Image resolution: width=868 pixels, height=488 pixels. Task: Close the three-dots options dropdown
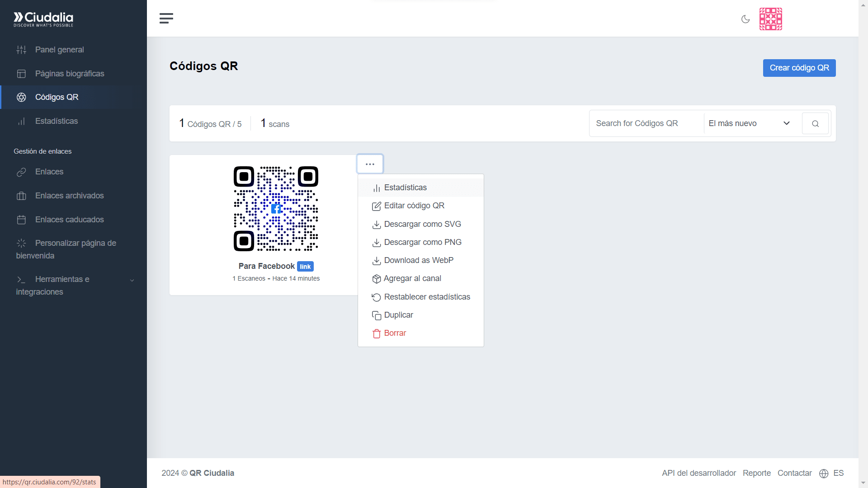click(370, 164)
